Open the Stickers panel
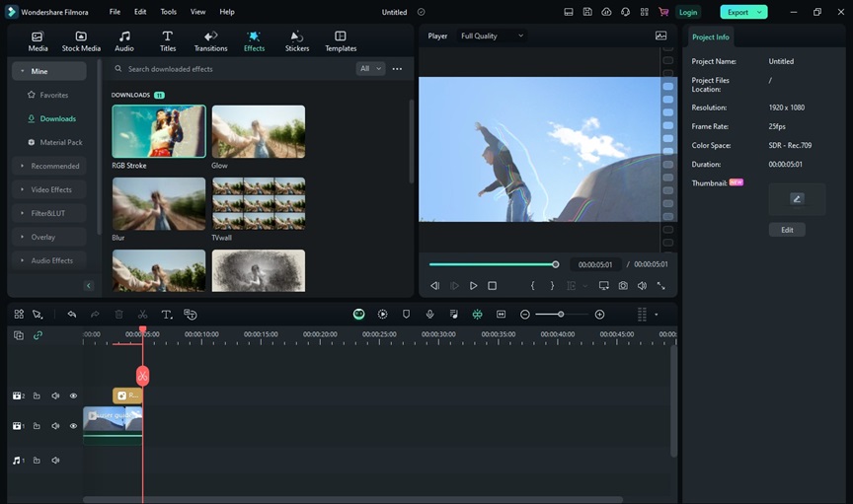Screen dimensions: 853x504 click(x=297, y=40)
